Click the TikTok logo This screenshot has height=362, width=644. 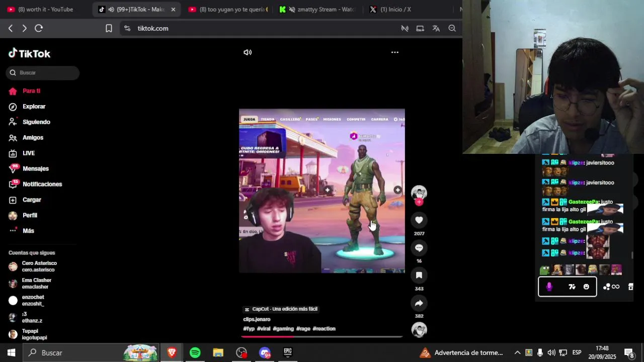(x=29, y=53)
